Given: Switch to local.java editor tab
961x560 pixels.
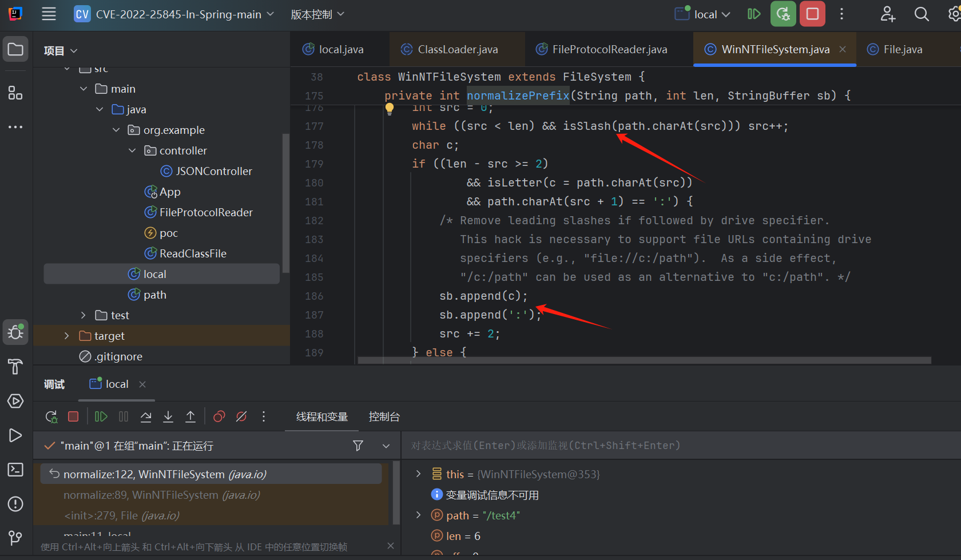Looking at the screenshot, I should [333, 49].
